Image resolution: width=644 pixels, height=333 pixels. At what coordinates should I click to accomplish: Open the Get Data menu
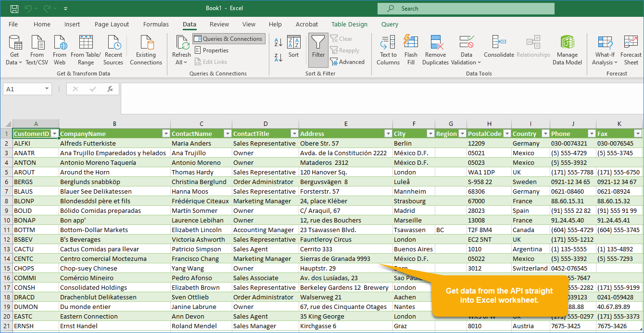click(x=14, y=50)
